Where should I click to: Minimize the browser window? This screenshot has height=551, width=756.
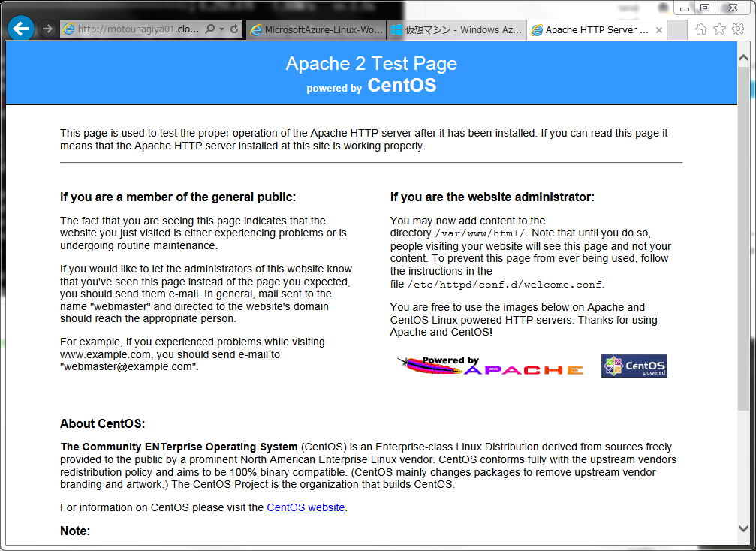(x=685, y=8)
